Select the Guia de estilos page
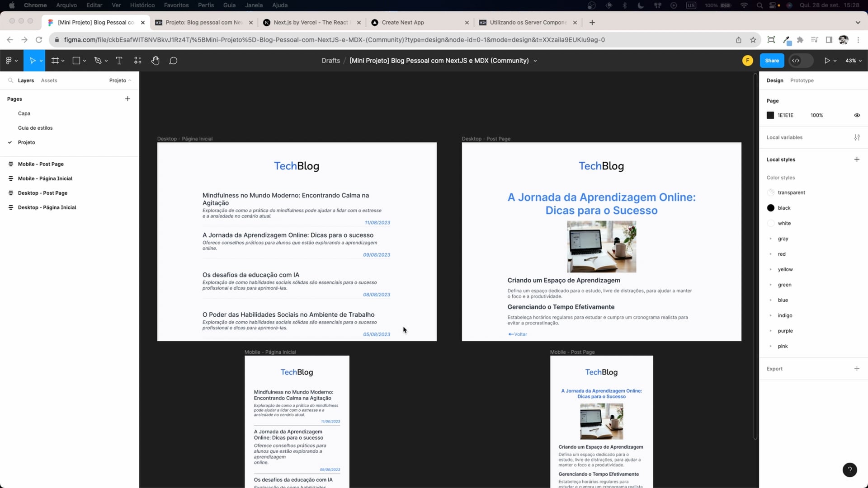 (35, 128)
